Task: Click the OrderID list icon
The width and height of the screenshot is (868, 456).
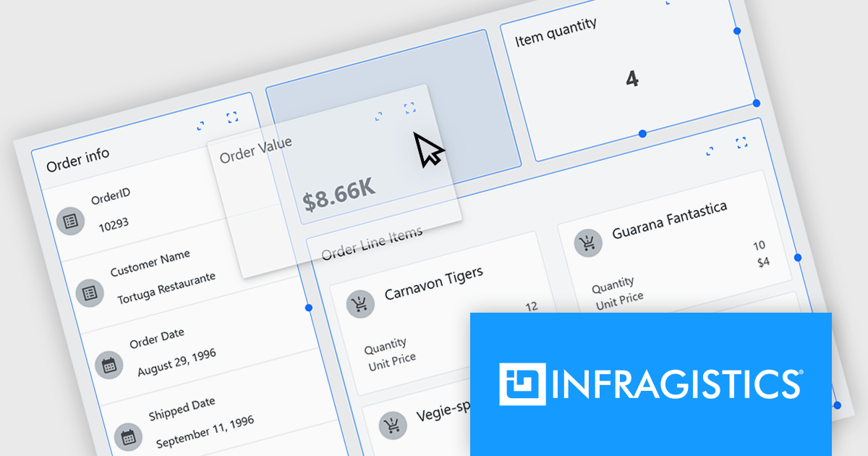Action: (70, 221)
